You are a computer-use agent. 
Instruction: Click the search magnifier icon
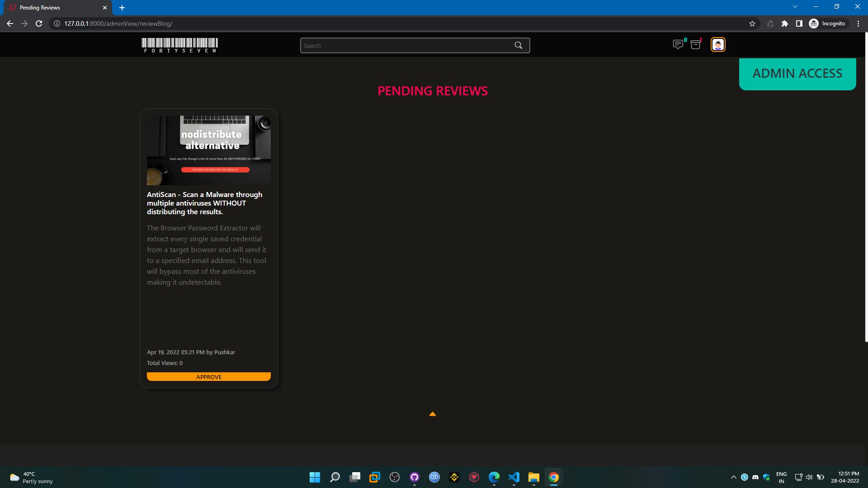[519, 45]
